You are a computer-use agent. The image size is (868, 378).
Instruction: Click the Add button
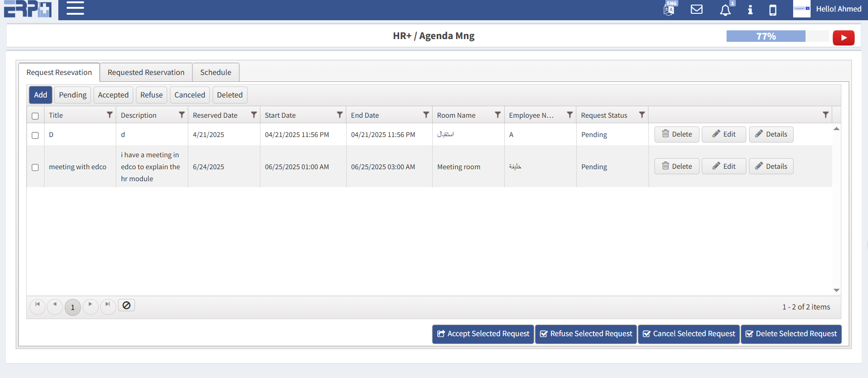pyautogui.click(x=40, y=95)
